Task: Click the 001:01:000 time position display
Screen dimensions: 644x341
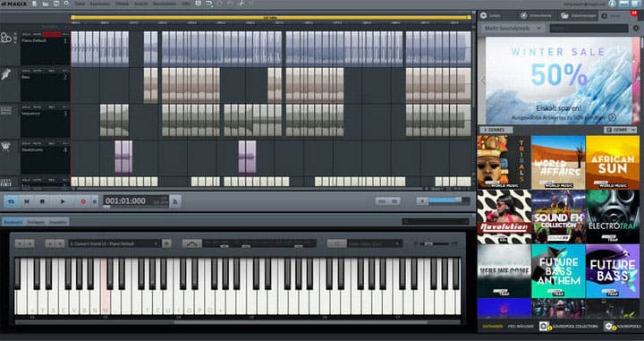Action: pyautogui.click(x=125, y=200)
